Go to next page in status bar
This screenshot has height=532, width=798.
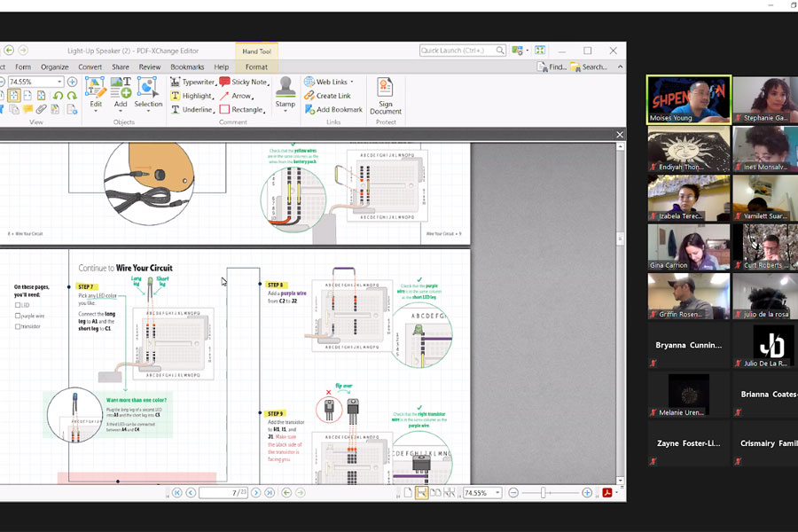click(256, 493)
